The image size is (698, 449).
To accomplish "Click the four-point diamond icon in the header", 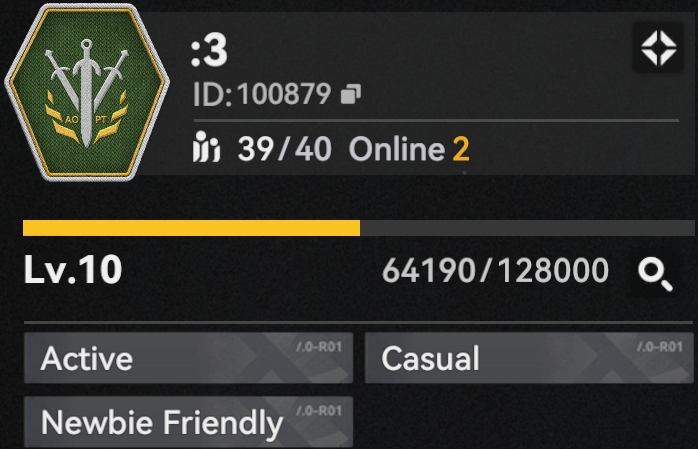I will (x=658, y=48).
